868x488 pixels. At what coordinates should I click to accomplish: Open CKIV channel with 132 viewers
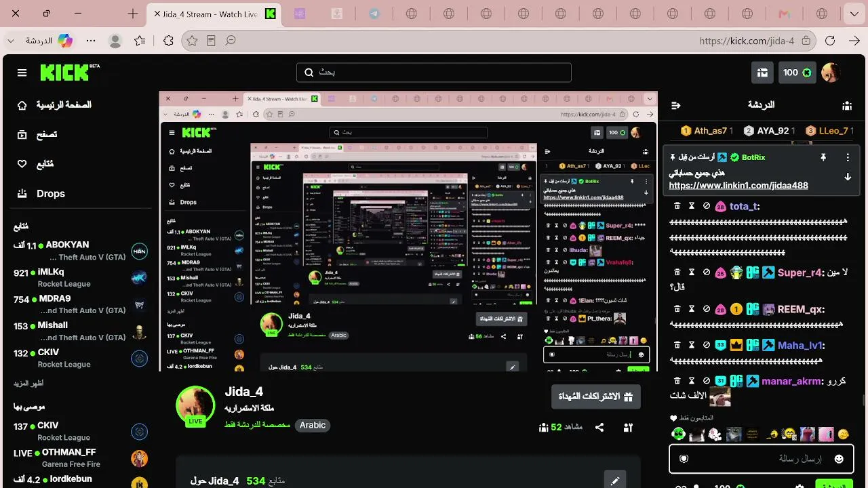(x=80, y=358)
